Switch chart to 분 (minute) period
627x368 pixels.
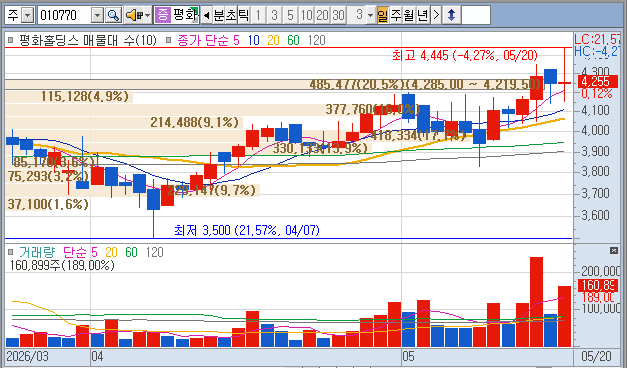pyautogui.click(x=219, y=16)
